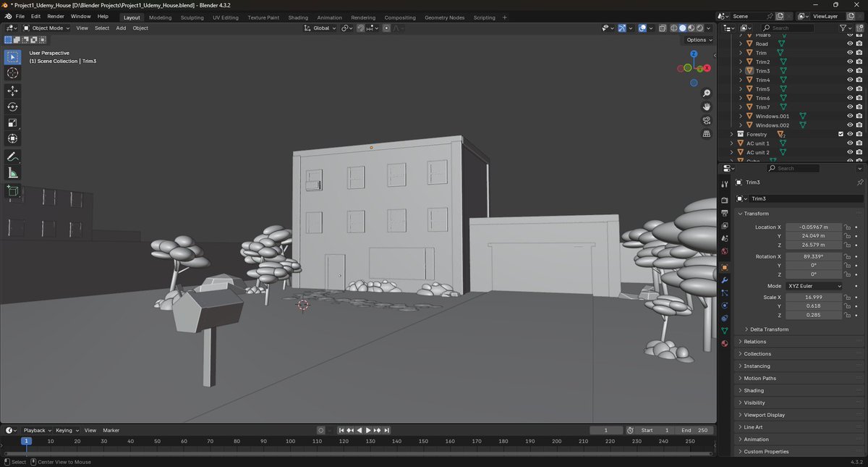Open the Tool properties tab
The width and height of the screenshot is (868, 467).
point(724,185)
